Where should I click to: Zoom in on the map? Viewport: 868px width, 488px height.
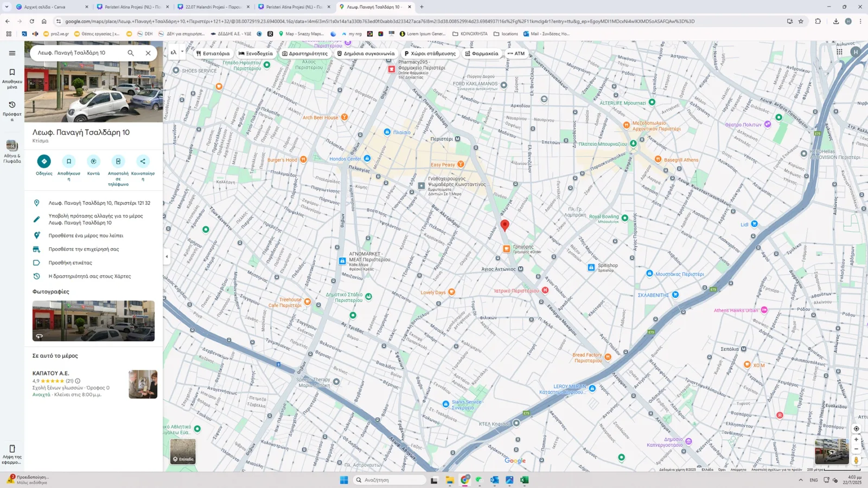pyautogui.click(x=856, y=440)
